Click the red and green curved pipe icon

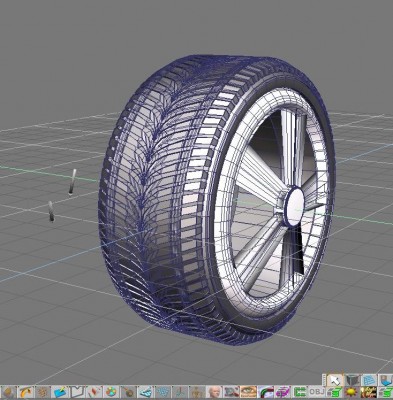266,392
